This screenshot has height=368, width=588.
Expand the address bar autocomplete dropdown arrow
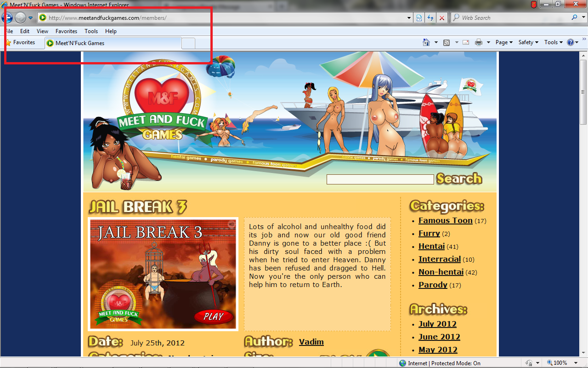click(x=409, y=18)
